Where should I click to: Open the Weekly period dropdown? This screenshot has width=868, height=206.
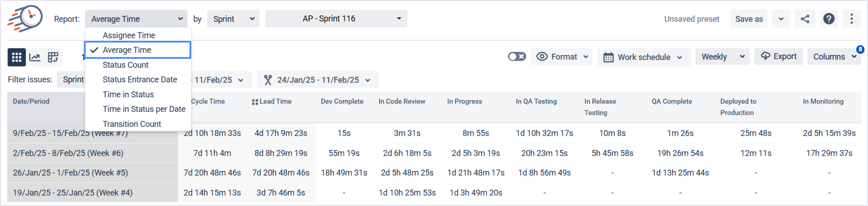pyautogui.click(x=722, y=57)
